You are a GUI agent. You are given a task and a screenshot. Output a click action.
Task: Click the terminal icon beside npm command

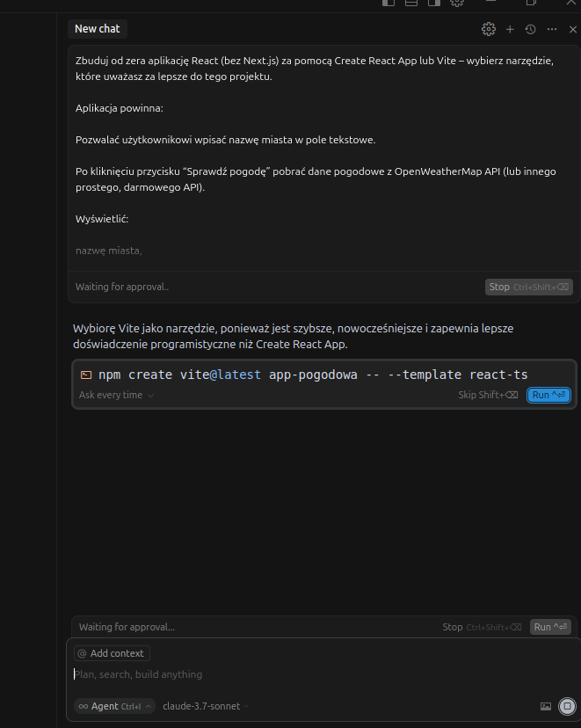(86, 375)
